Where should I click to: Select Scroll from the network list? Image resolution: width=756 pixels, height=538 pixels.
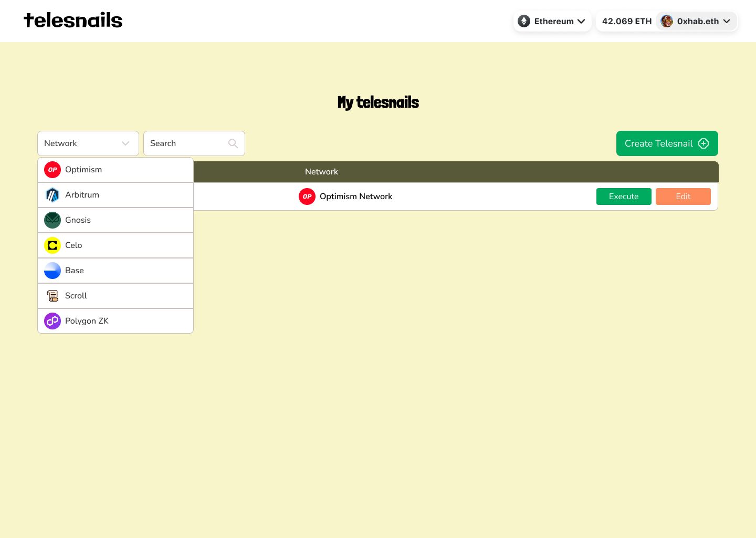(115, 296)
